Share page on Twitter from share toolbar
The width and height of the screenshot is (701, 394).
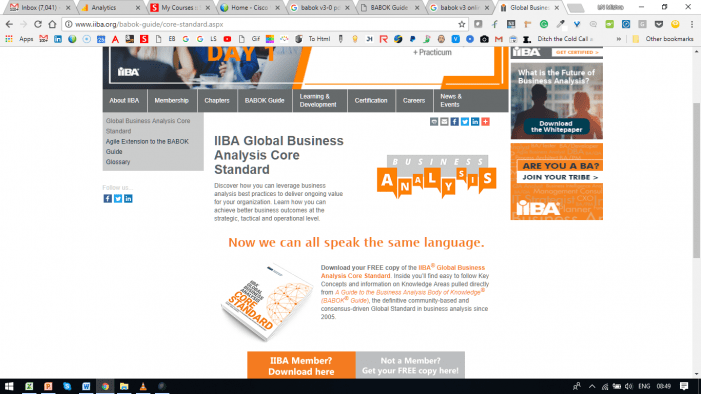[x=465, y=122]
